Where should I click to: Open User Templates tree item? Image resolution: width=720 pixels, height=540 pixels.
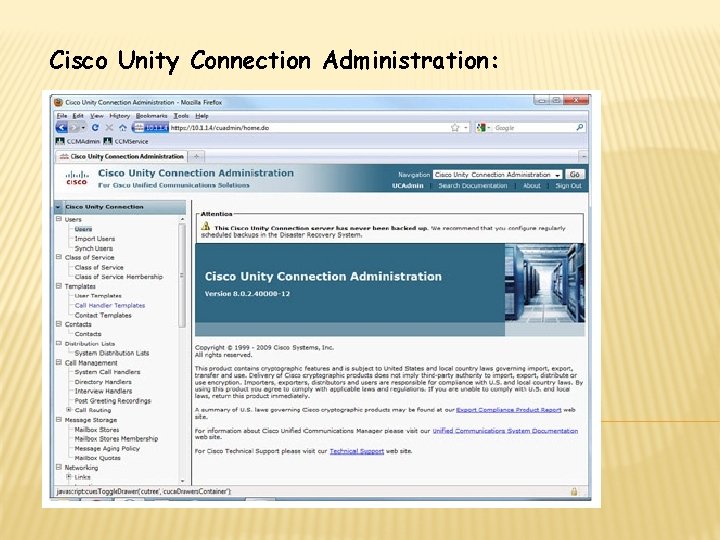[x=98, y=296]
